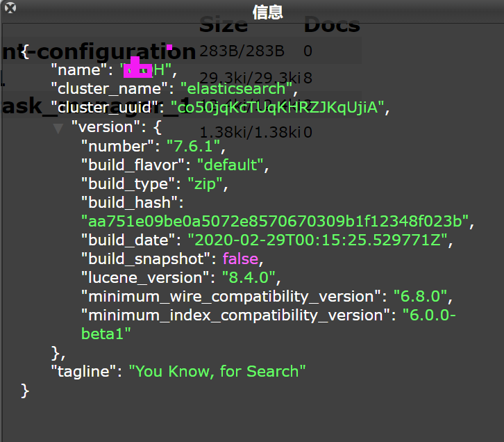Screen dimensions: 504x442
Task: Click the false build_snapshot value
Action: [240, 259]
